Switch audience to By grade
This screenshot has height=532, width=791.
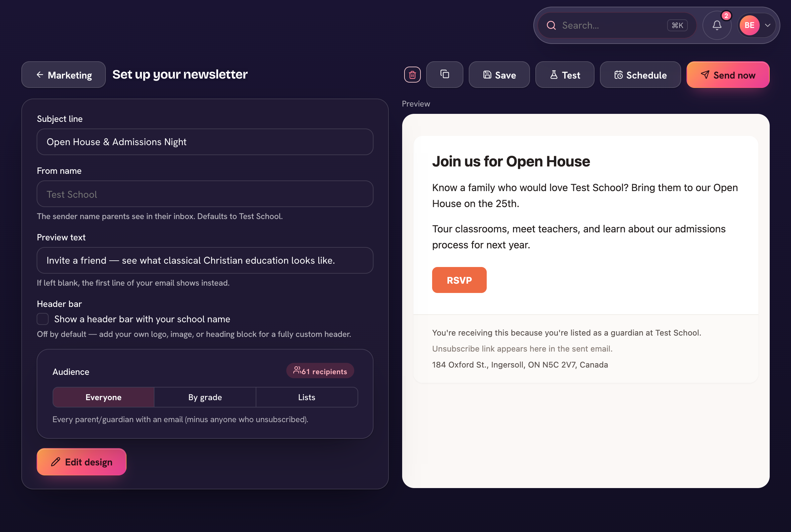(205, 397)
